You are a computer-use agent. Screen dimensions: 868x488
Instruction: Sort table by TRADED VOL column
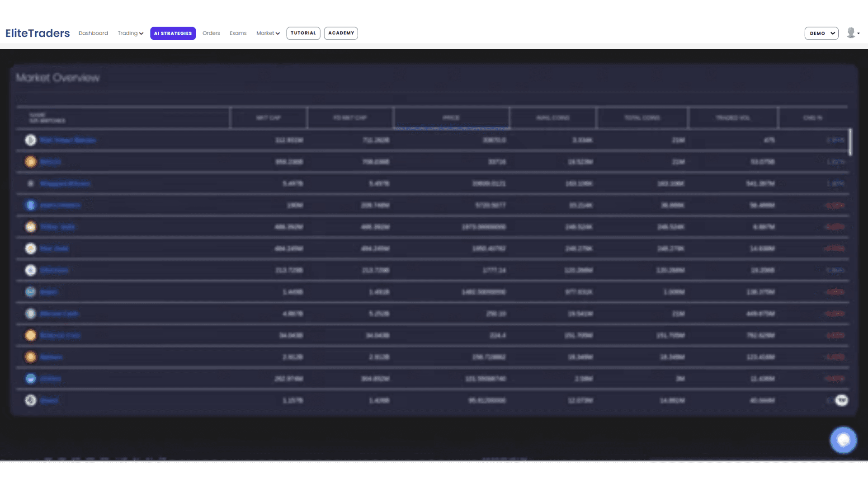pos(733,118)
